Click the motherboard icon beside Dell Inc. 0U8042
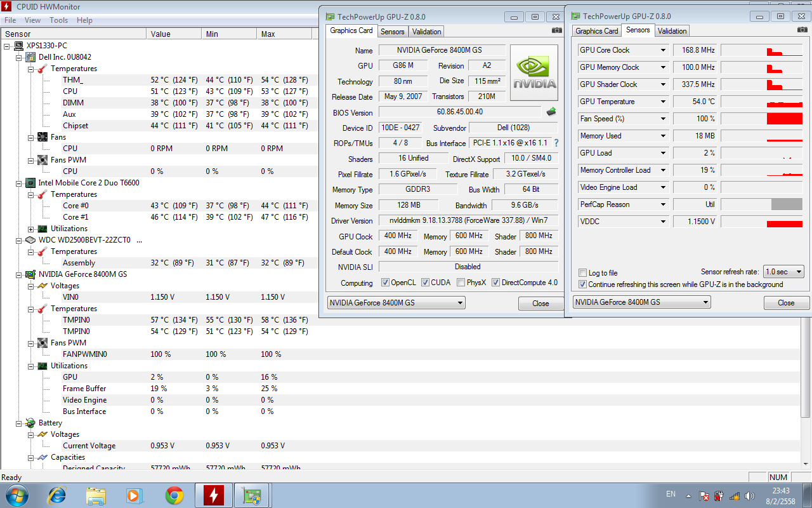The image size is (812, 508). pyautogui.click(x=30, y=57)
